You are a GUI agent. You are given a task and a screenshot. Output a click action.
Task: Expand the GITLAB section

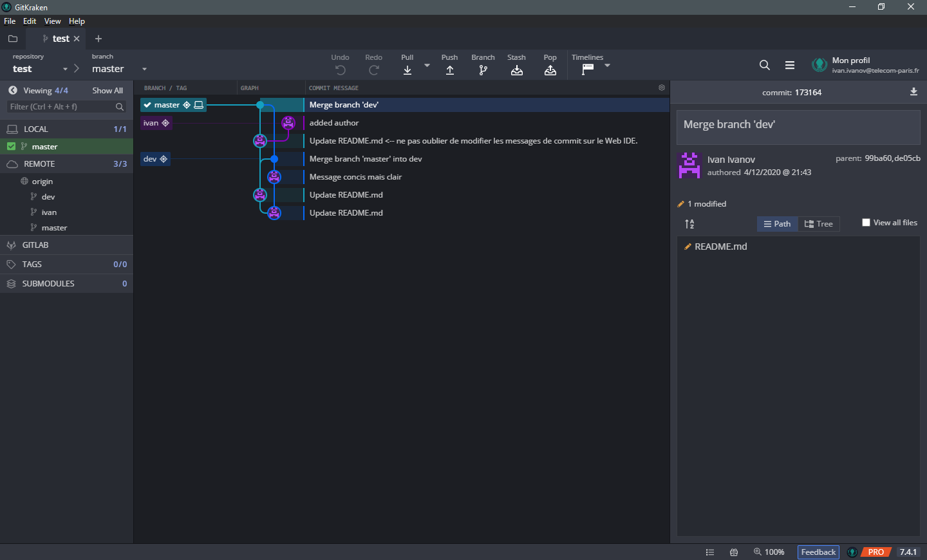(67, 245)
